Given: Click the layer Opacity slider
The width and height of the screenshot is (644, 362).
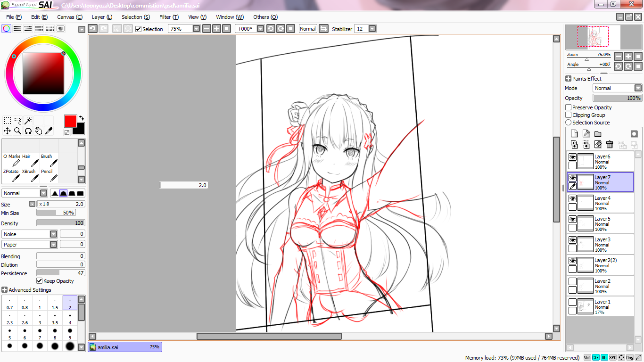Looking at the screenshot, I should point(617,98).
